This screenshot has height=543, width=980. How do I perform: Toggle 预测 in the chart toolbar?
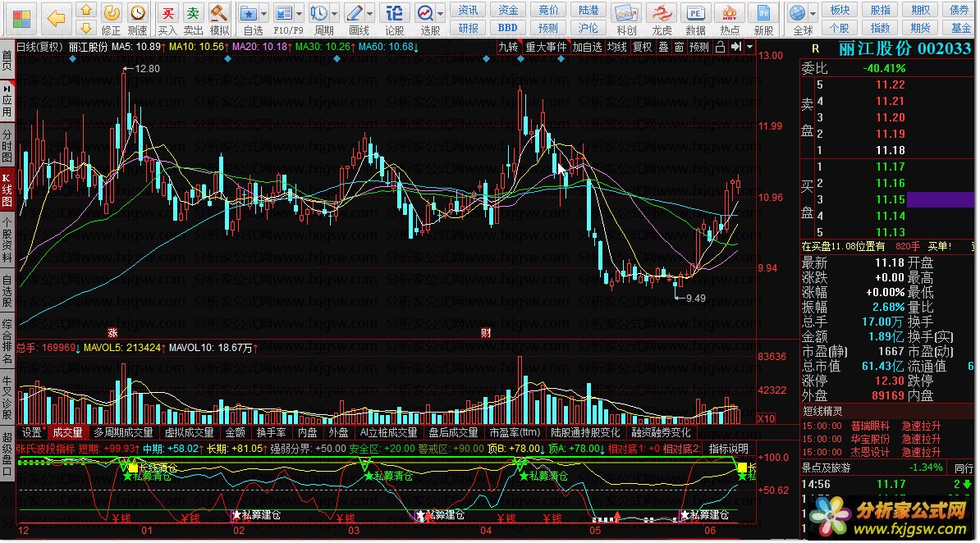pos(698,47)
